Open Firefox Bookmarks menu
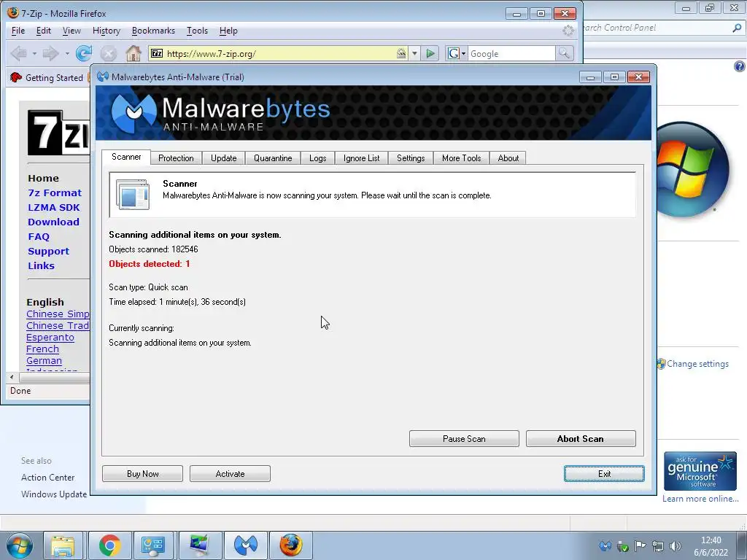The width and height of the screenshot is (747, 560). tap(153, 31)
